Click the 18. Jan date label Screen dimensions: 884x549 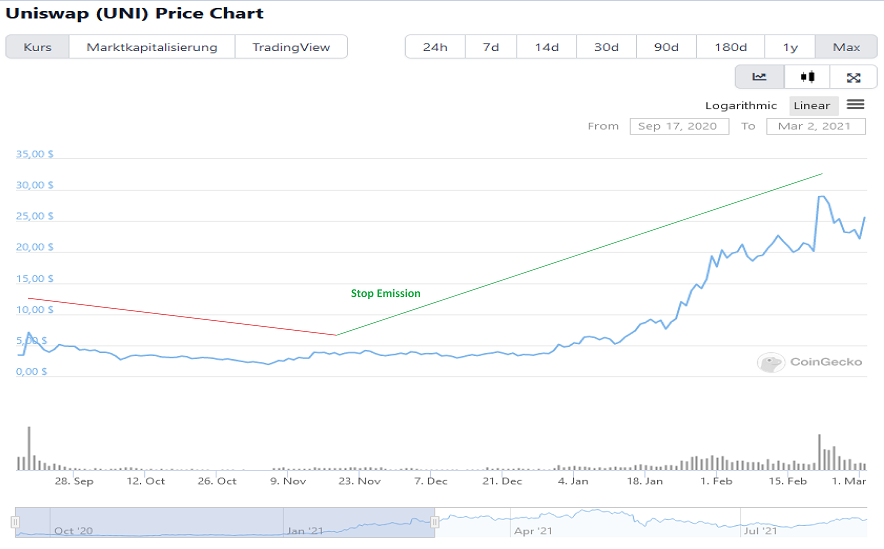tap(645, 481)
